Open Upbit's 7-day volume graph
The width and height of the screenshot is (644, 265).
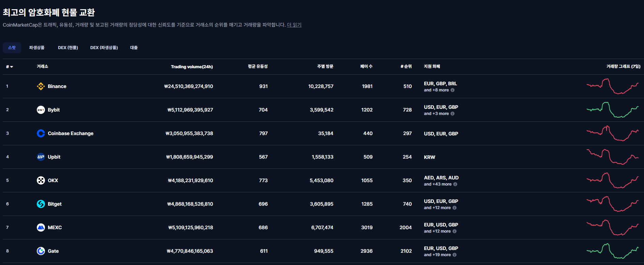click(x=613, y=157)
